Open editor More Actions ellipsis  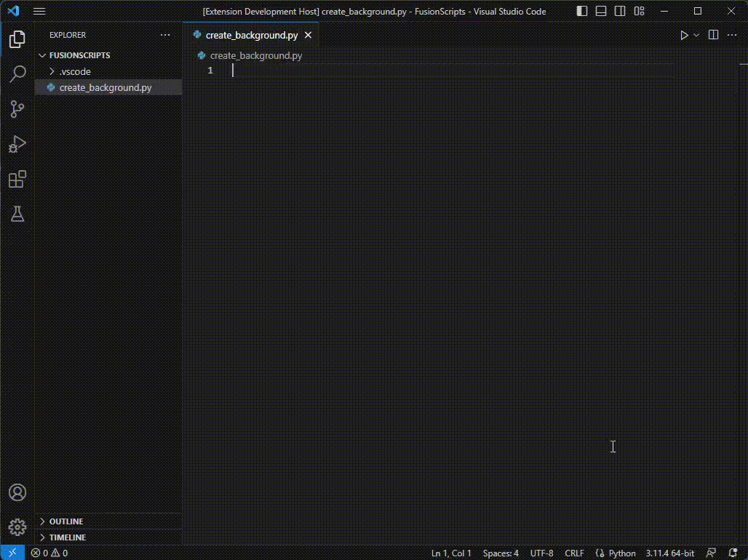click(x=732, y=35)
